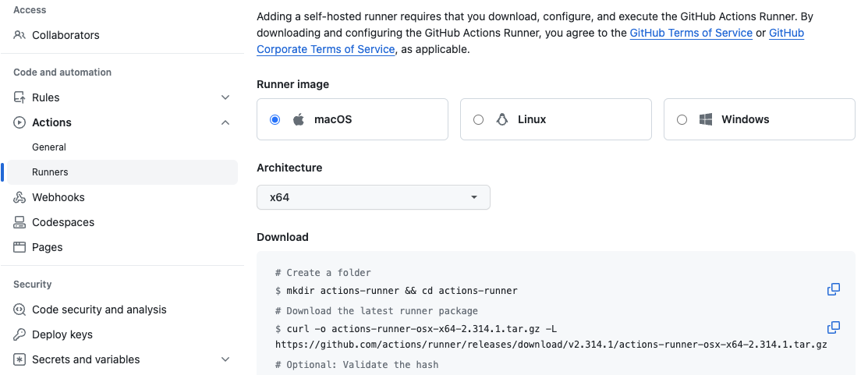
Task: Click the Runner image heading
Action: click(x=292, y=84)
